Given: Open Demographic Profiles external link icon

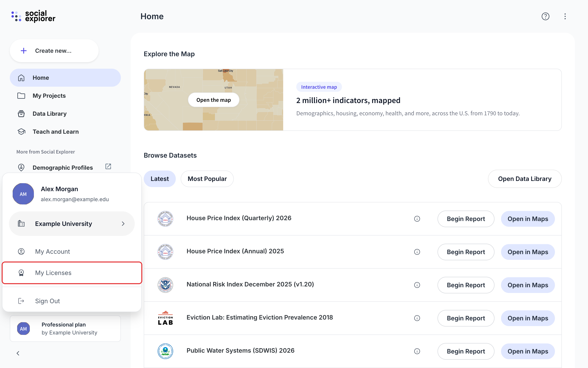Looking at the screenshot, I should coord(108,166).
